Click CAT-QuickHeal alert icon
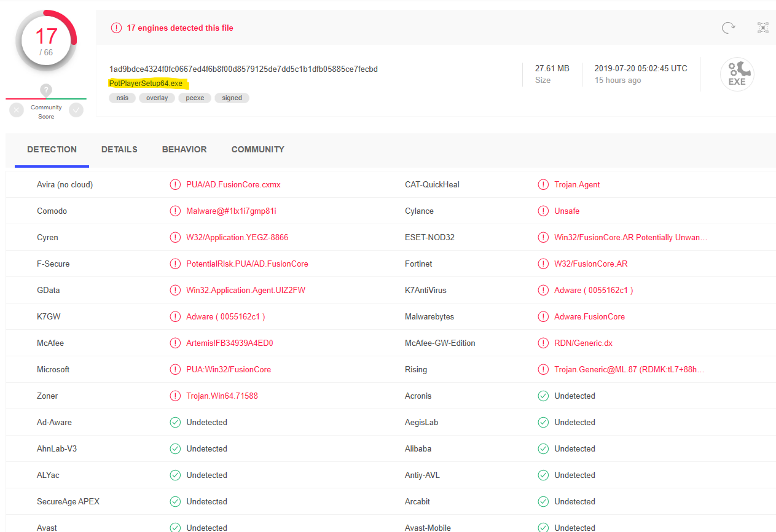This screenshot has height=532, width=776. (543, 184)
